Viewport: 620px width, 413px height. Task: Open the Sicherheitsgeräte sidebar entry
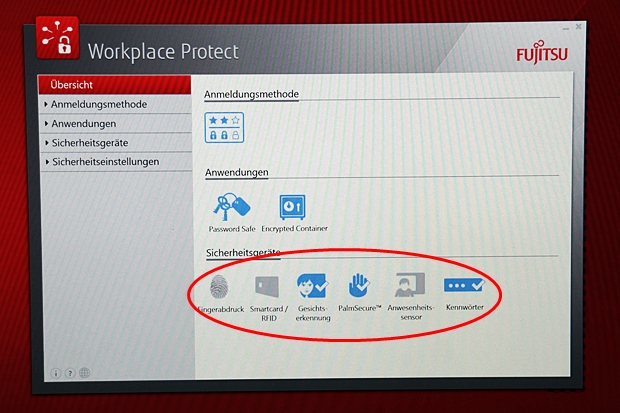115,143
